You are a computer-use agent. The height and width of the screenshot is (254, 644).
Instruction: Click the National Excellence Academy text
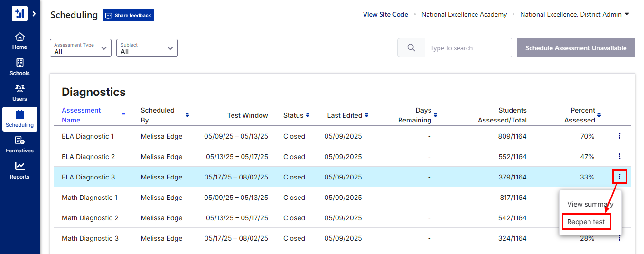pyautogui.click(x=464, y=14)
